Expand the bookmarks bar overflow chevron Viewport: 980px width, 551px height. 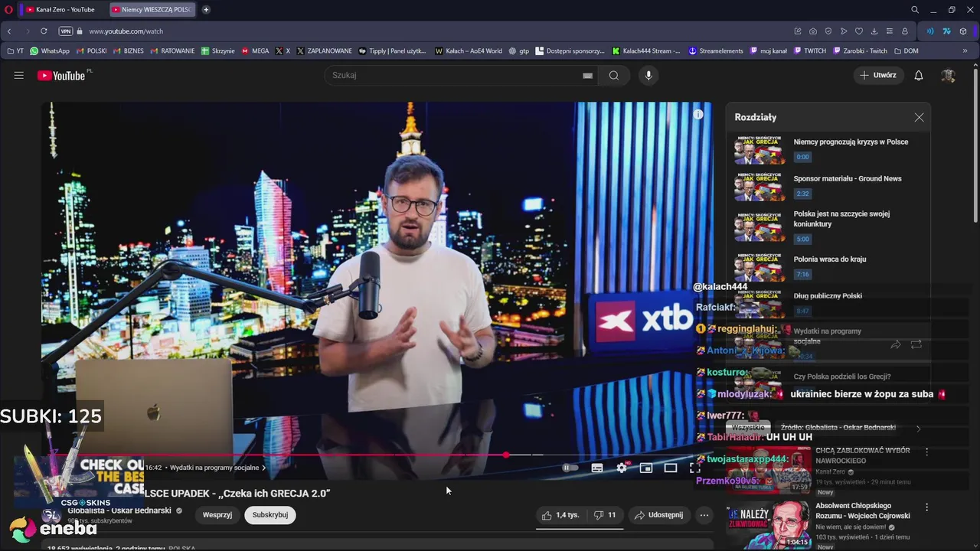click(965, 51)
